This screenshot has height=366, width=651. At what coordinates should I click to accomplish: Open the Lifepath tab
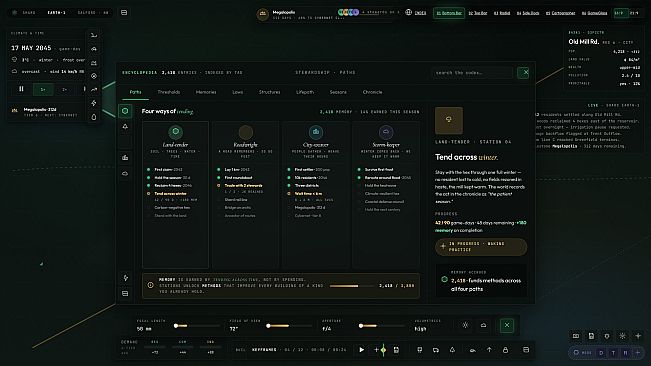pos(305,92)
